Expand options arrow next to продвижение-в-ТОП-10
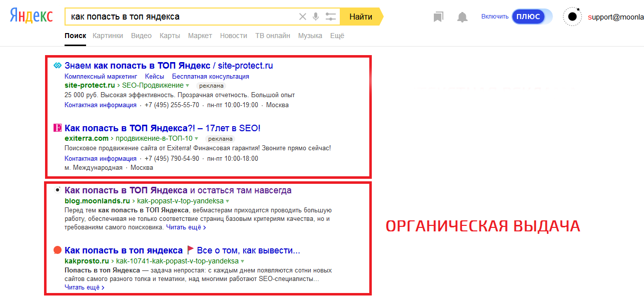The image size is (644, 297). (x=197, y=139)
